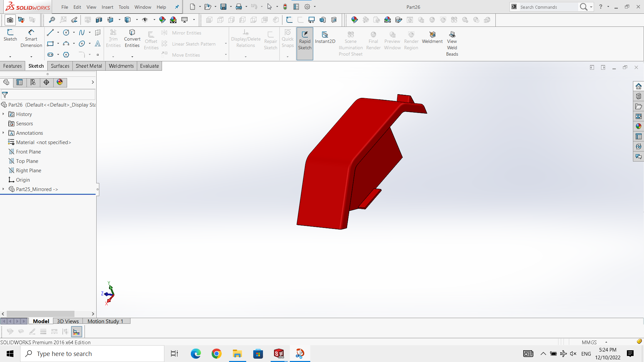Viewport: 644px width, 362px height.
Task: Click the feature tree filter field
Action: (x=48, y=95)
